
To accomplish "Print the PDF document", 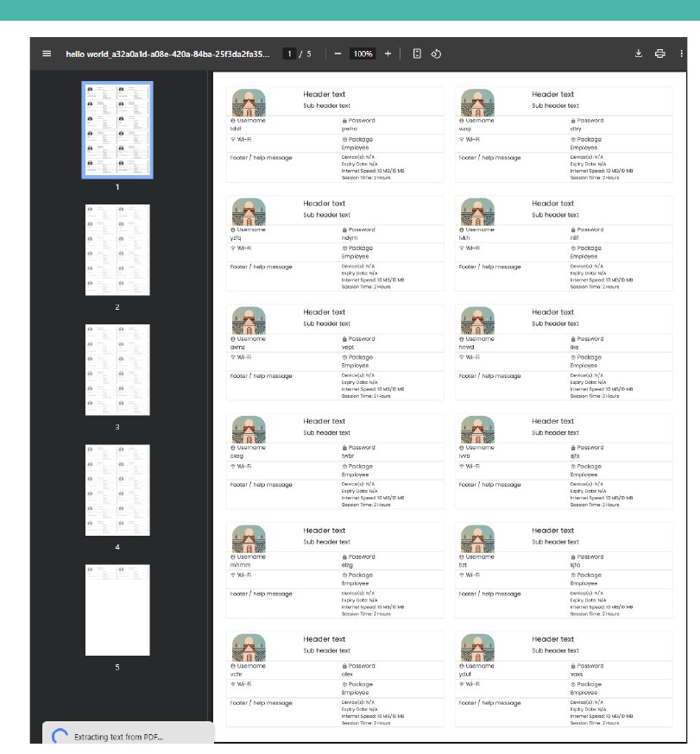I will 660,53.
